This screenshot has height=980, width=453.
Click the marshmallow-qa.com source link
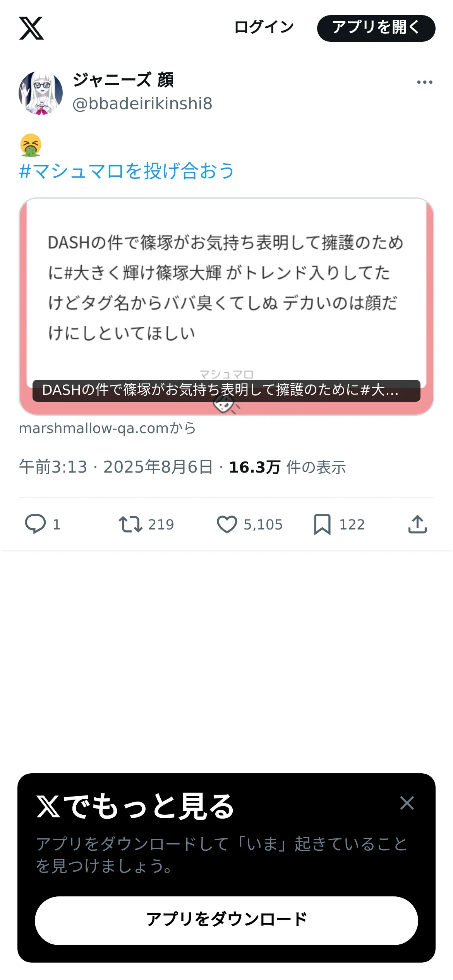point(107,428)
